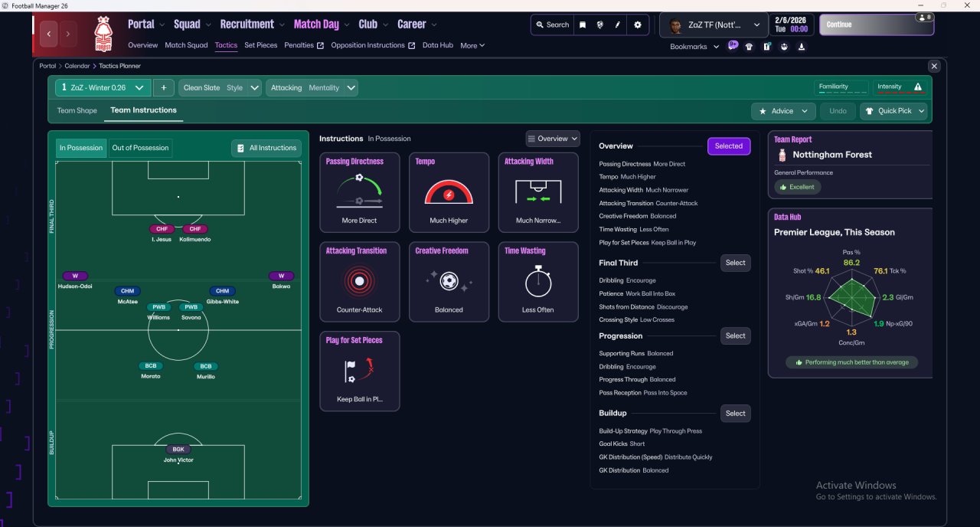
Task: Expand the Quick Pick dropdown
Action: click(x=893, y=111)
